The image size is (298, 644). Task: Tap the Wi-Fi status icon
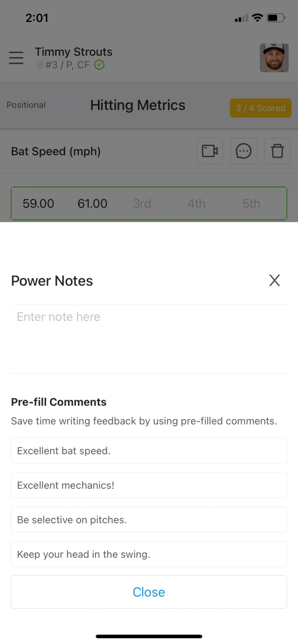[257, 18]
